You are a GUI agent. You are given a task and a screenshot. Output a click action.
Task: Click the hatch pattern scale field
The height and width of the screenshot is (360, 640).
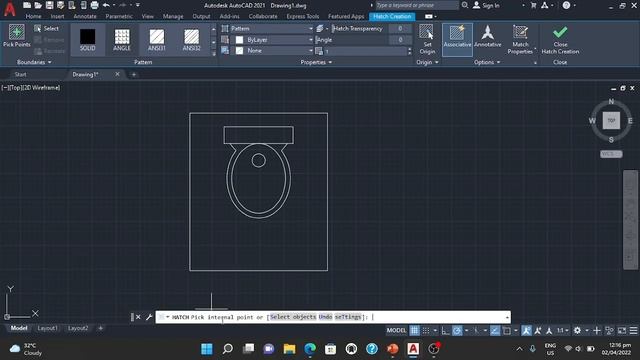point(365,51)
